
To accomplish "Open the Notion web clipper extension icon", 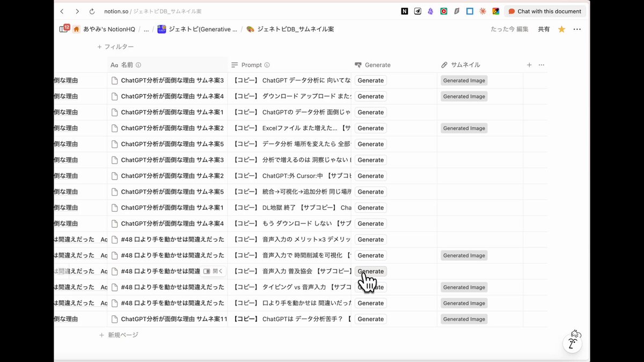I will pos(405,11).
